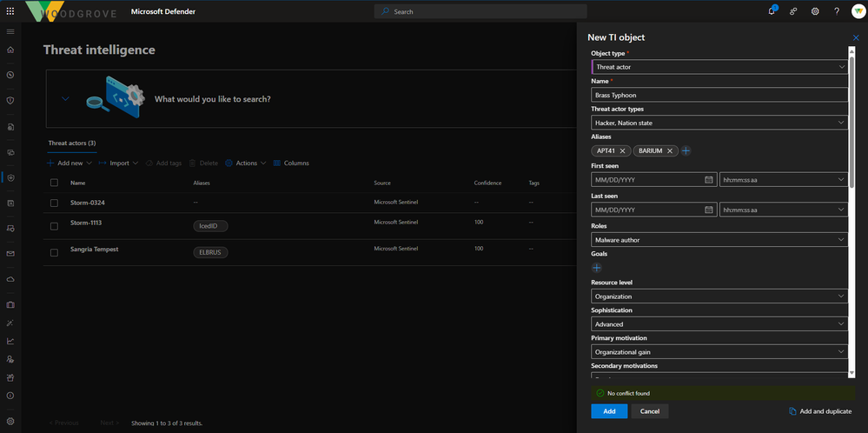Open the reports chart sidebar icon
The width and height of the screenshot is (868, 433).
pyautogui.click(x=10, y=341)
